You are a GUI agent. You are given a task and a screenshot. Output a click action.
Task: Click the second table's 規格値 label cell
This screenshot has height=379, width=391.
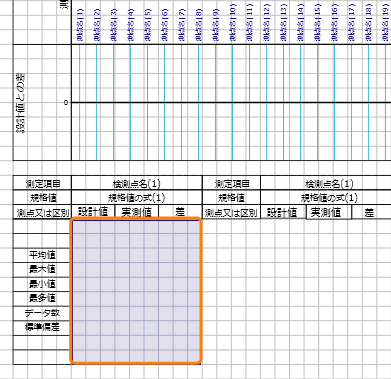232,198
